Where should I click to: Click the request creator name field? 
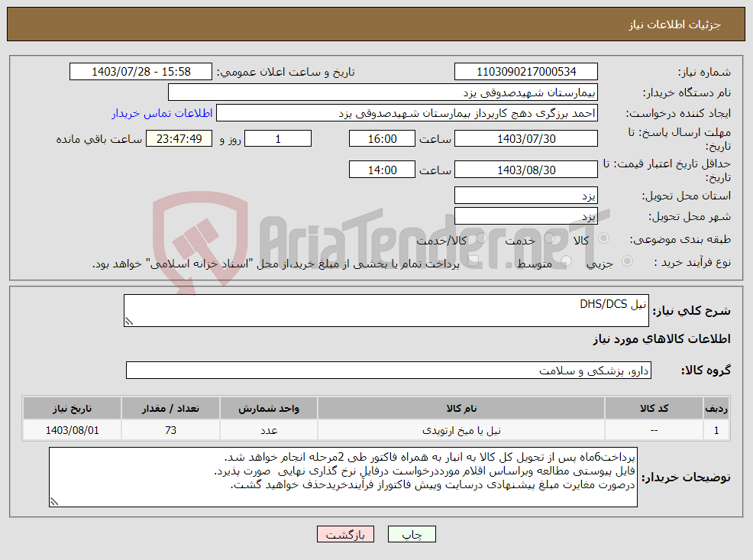[407, 113]
